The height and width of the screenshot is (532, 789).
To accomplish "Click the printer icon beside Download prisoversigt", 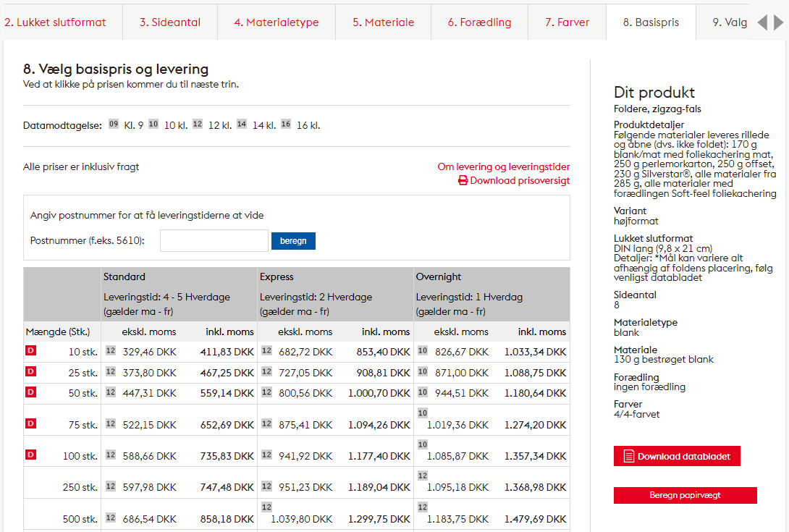I will pos(463,181).
